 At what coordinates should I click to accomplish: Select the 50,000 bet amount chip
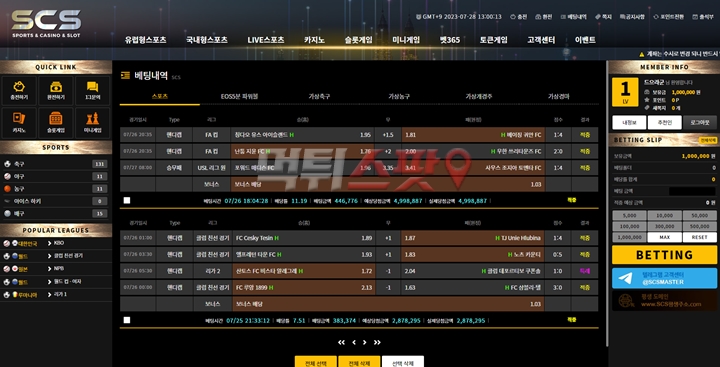[699, 215]
